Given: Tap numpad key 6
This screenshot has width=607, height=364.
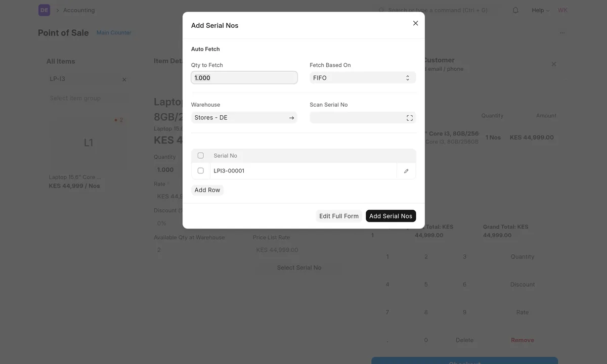Looking at the screenshot, I should [x=464, y=285].
